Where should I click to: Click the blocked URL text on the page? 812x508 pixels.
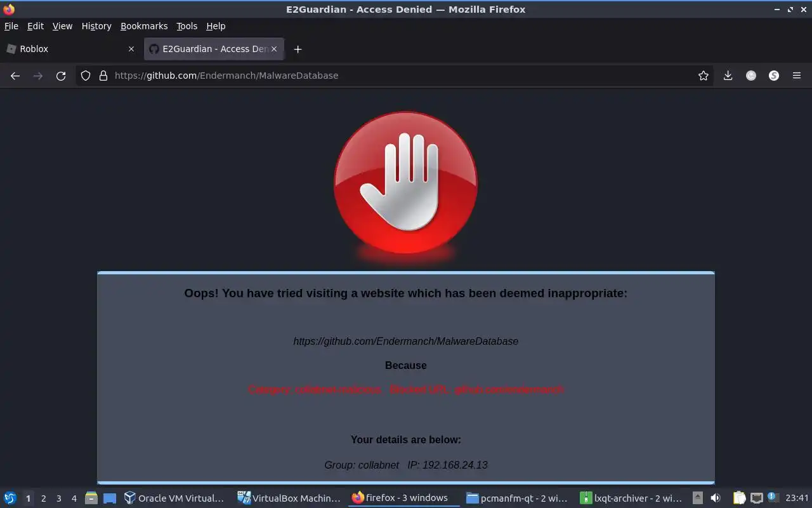406,341
